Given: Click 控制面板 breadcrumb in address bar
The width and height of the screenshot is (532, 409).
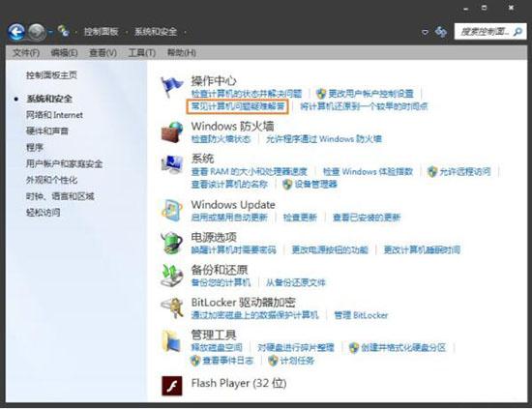Looking at the screenshot, I should click(102, 32).
